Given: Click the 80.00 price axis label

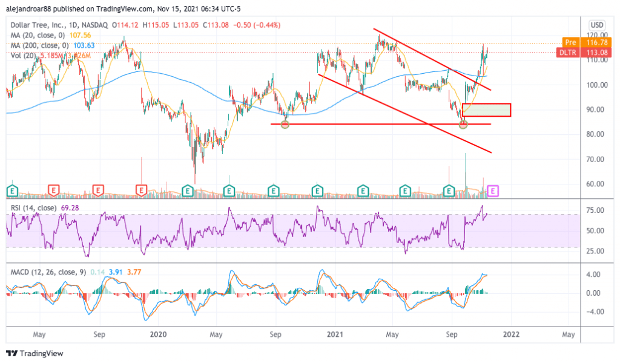Looking at the screenshot, I should 595,134.
